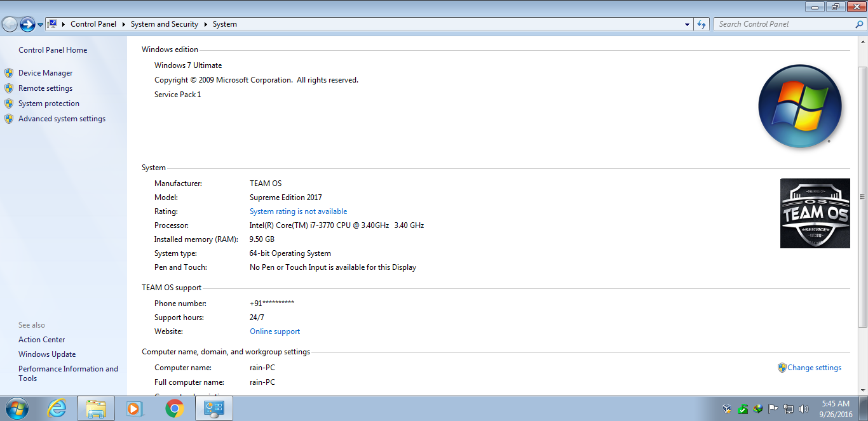Viewport: 868px width, 421px height.
Task: Select the Windows 7 Ultimate text
Action: point(188,65)
